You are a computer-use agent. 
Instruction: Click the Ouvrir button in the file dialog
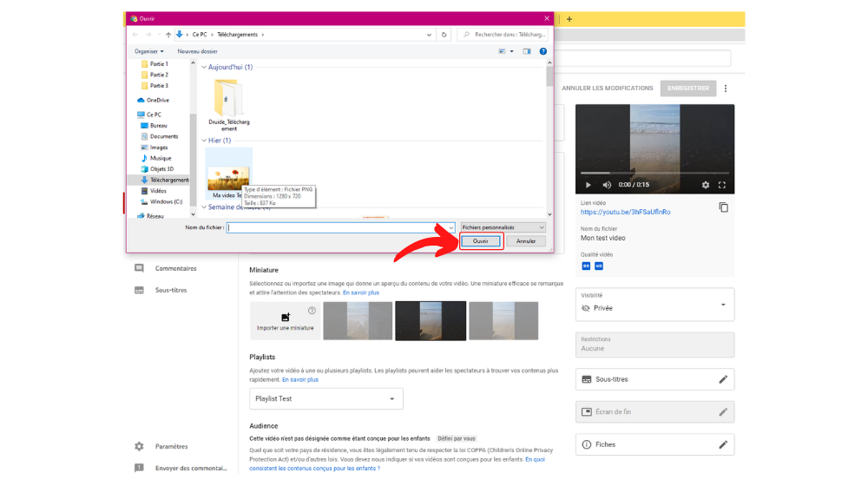coord(481,241)
